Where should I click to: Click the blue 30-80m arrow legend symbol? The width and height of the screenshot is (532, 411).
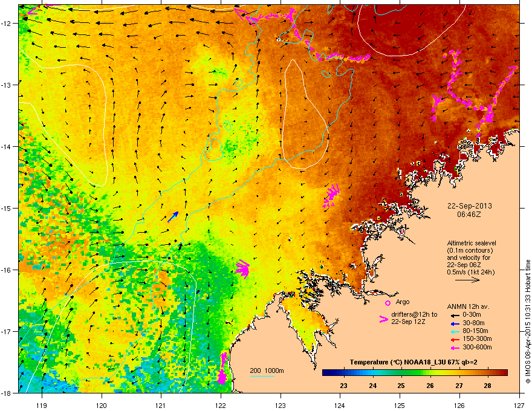coord(455,323)
